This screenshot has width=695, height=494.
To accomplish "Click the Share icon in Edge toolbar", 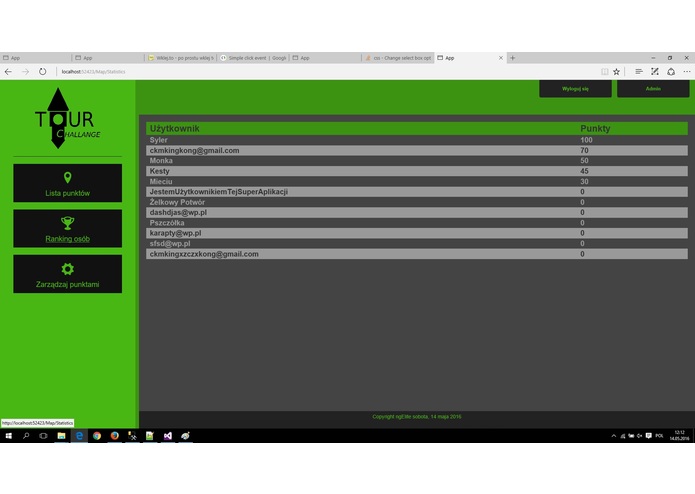I will click(671, 71).
